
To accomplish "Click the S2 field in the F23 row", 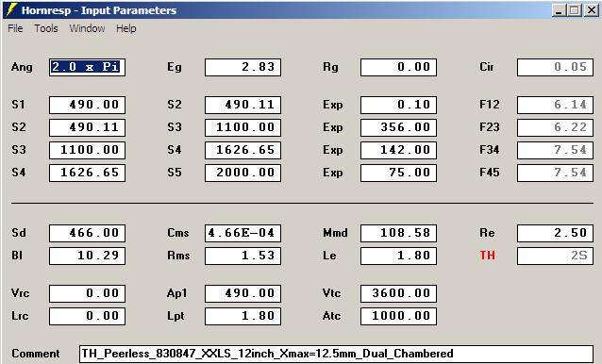I will click(87, 127).
